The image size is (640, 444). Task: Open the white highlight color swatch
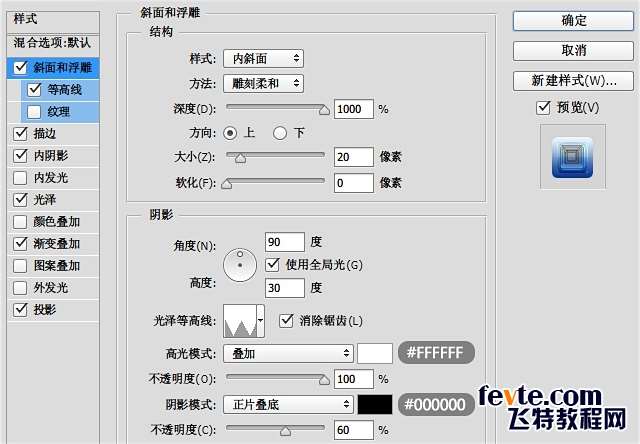[x=375, y=353]
